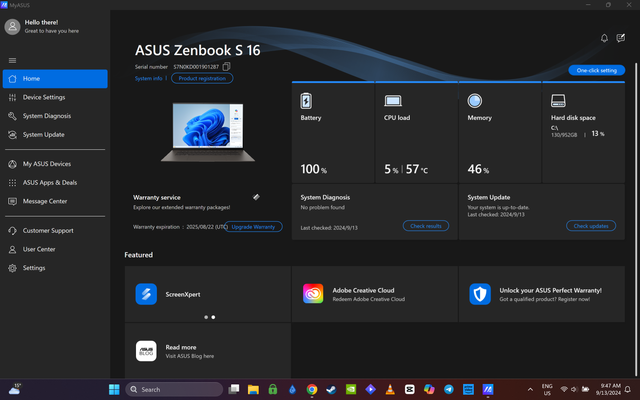This screenshot has width=640, height=400.
Task: Click the CPU temperature 57 °C reading
Action: (417, 169)
